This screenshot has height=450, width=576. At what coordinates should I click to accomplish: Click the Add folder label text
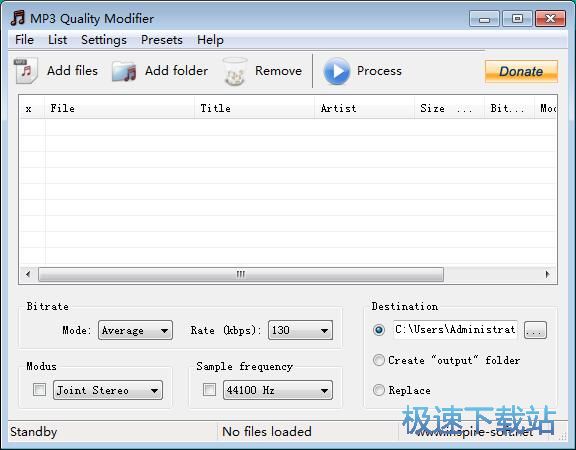coord(176,71)
